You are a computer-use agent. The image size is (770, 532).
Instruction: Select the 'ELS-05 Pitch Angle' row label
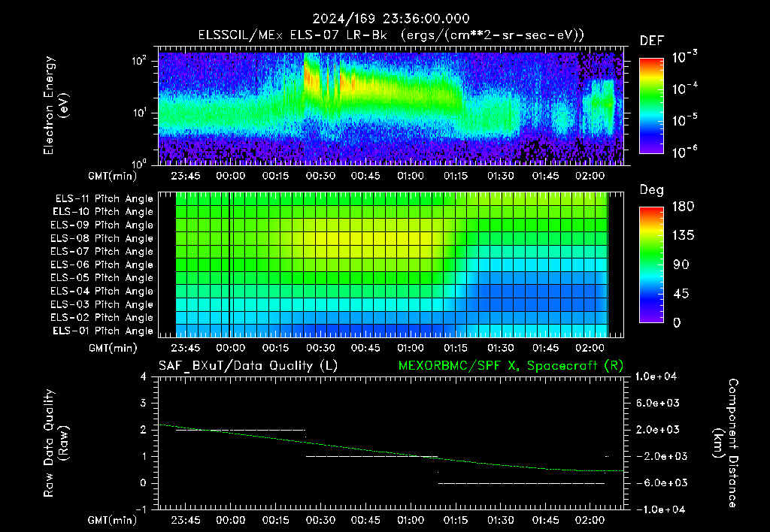pos(102,278)
